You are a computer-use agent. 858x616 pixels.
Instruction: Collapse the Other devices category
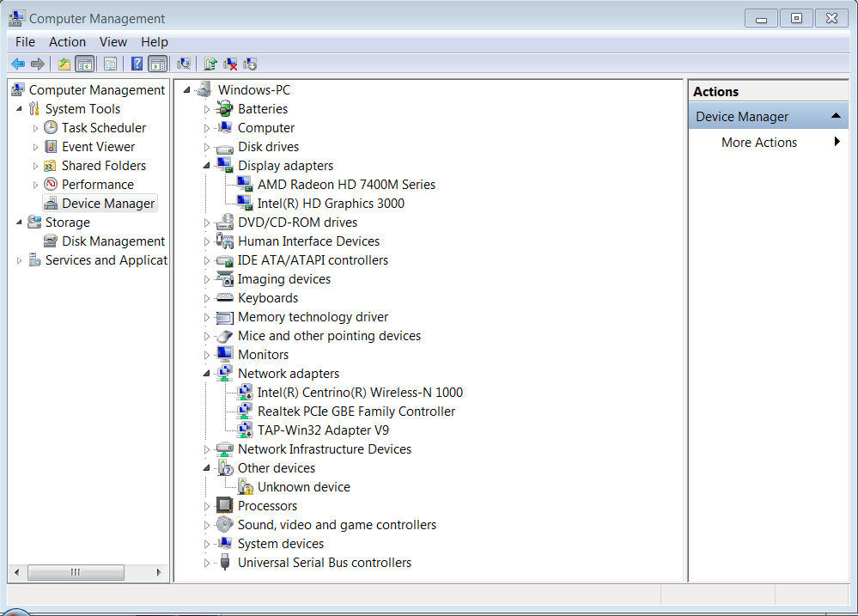[x=206, y=468]
